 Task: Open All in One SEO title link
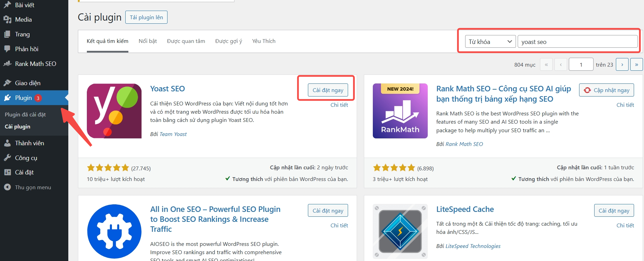[x=215, y=219]
